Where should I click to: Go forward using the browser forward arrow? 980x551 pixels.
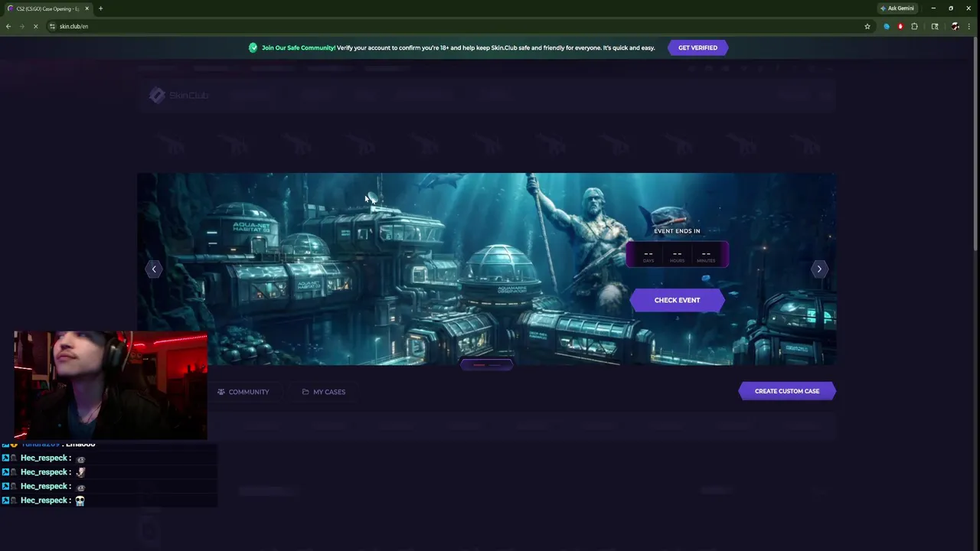click(x=21, y=26)
